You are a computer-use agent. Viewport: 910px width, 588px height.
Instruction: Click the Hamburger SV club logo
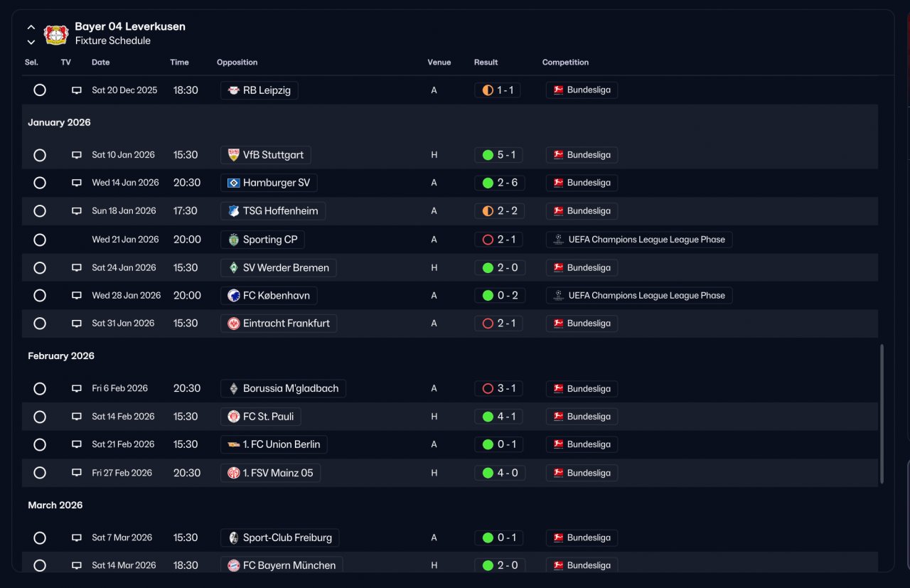(233, 183)
